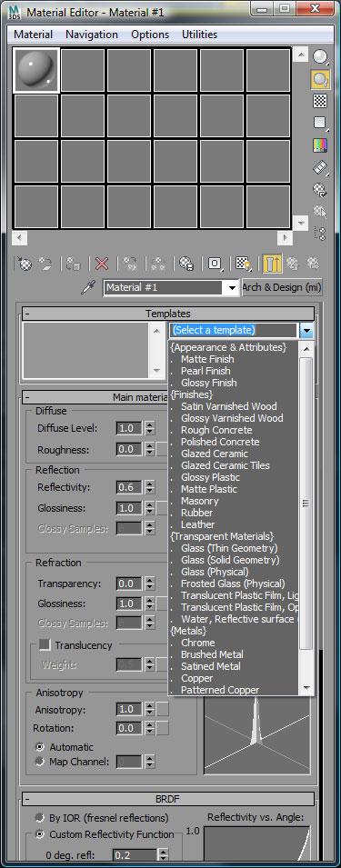Select Custom Reflectivity Function radio button
This screenshot has height=868, width=341.
click(39, 834)
